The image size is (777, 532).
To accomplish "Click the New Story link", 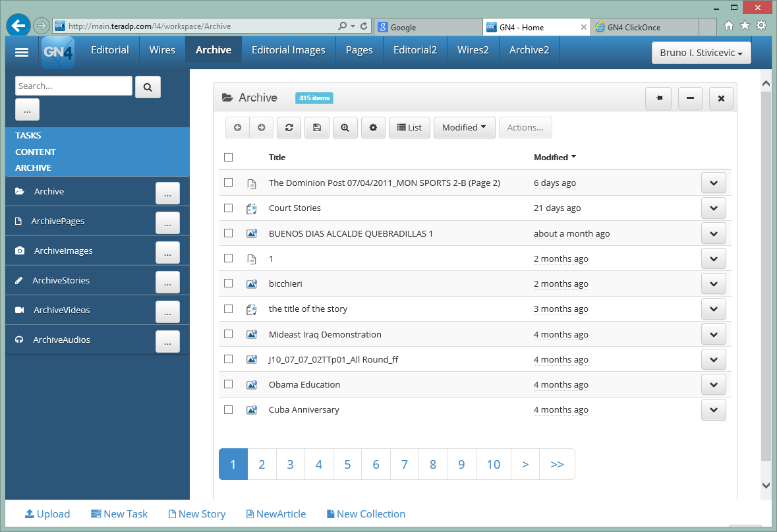I will pos(197,514).
